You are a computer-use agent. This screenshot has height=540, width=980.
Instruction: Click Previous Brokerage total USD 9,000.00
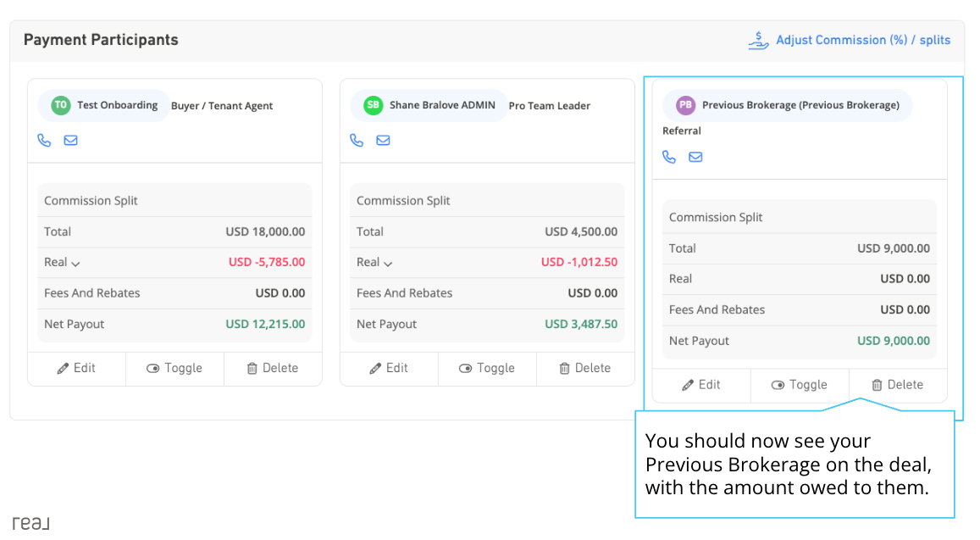893,248
